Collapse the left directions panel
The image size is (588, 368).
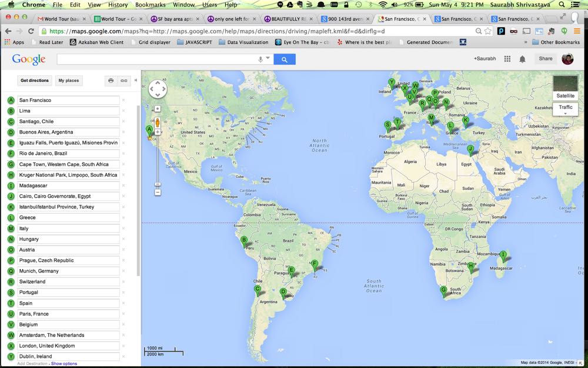click(x=136, y=81)
